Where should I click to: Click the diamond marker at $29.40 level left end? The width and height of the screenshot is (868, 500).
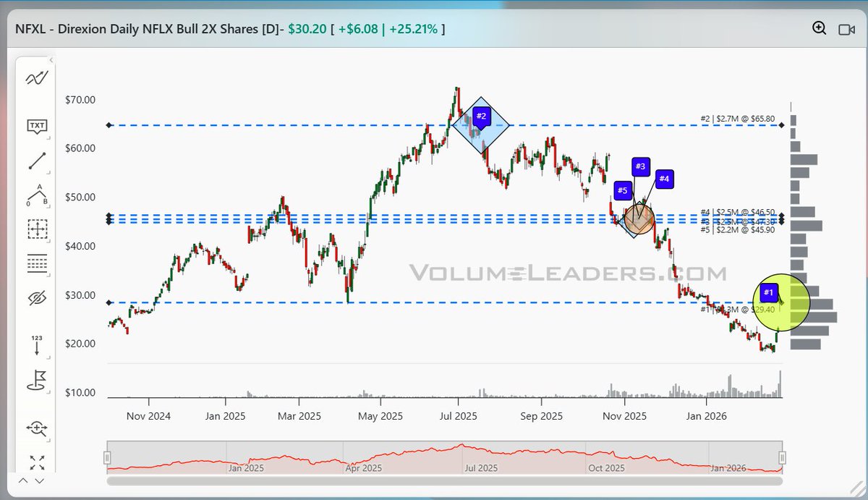click(x=109, y=302)
